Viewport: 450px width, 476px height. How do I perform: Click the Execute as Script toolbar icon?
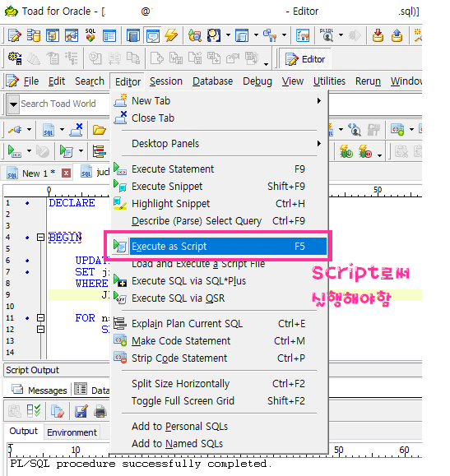pos(67,151)
